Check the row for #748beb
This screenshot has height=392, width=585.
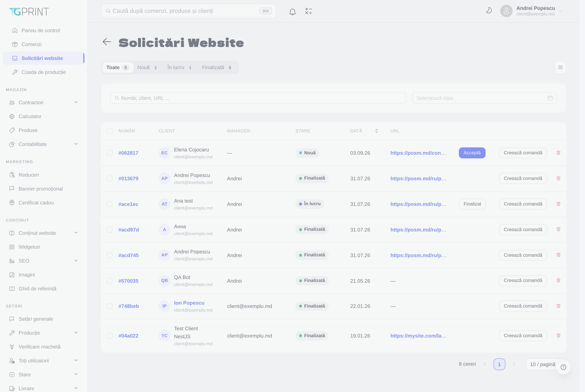110,306
